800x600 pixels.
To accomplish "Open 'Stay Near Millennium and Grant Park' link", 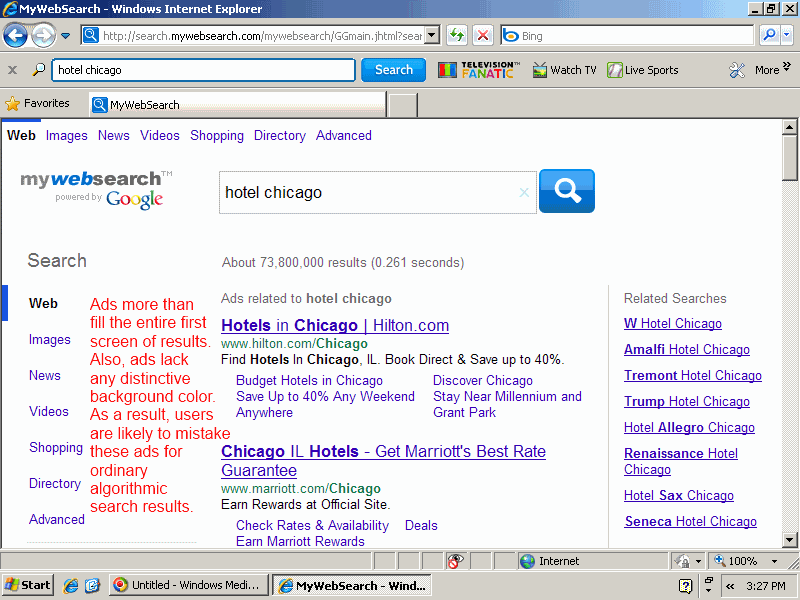I will (507, 405).
